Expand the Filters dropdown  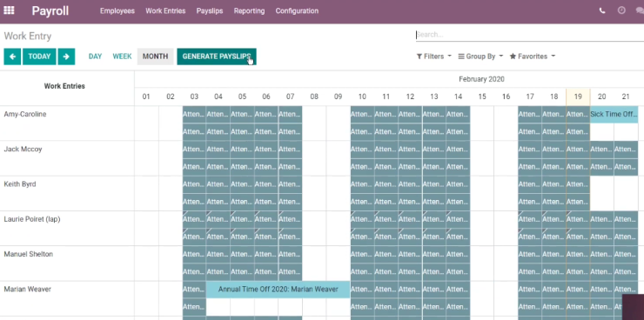pyautogui.click(x=433, y=57)
